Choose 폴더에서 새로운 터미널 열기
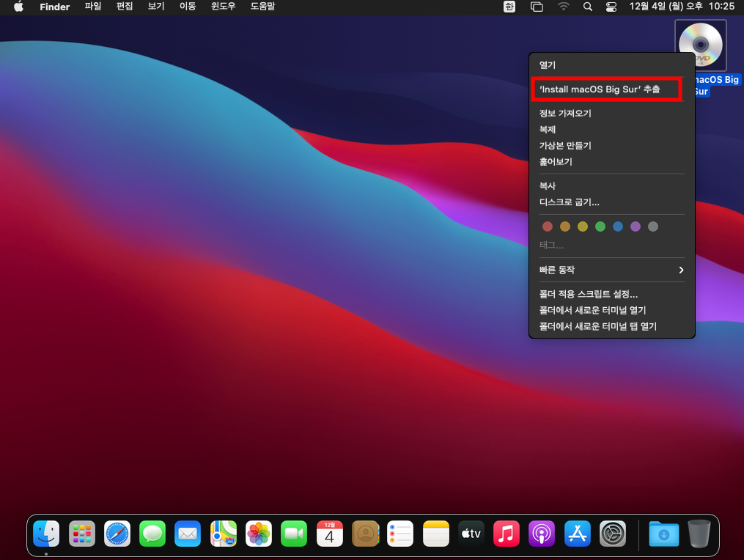Viewport: 744px width, 560px height. point(611,310)
